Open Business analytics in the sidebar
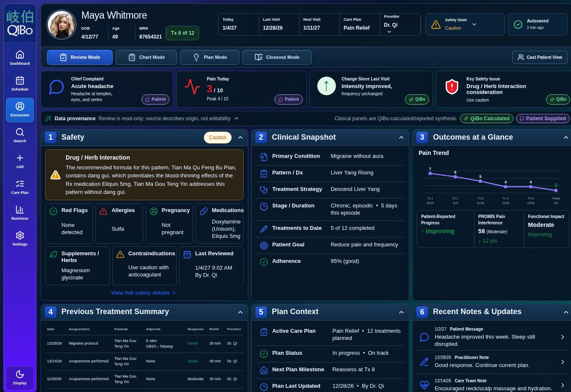The width and height of the screenshot is (571, 392). point(20,213)
